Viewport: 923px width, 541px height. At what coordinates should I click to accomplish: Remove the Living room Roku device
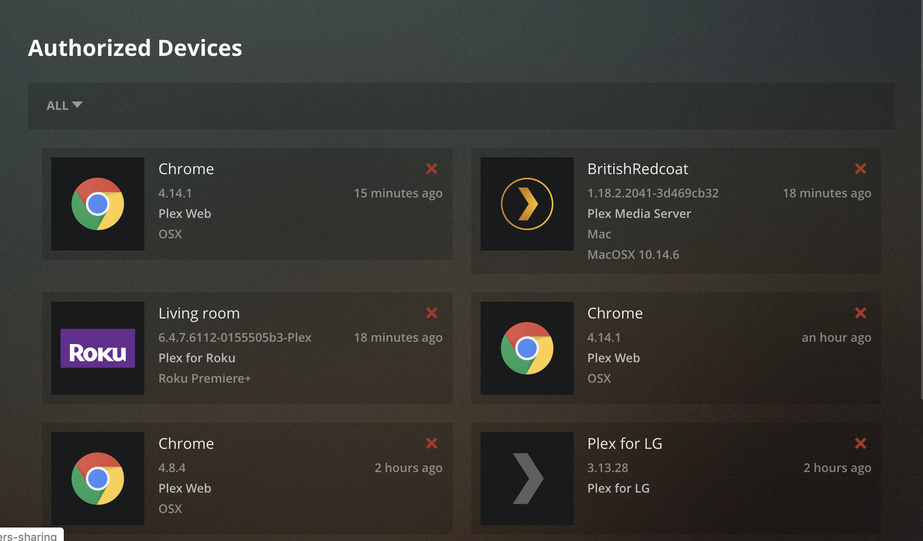431,313
